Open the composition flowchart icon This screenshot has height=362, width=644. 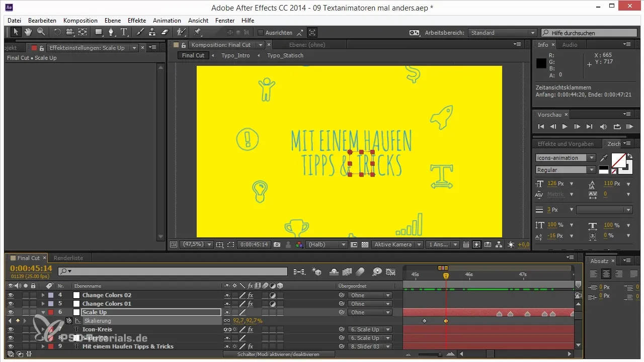tap(499, 244)
